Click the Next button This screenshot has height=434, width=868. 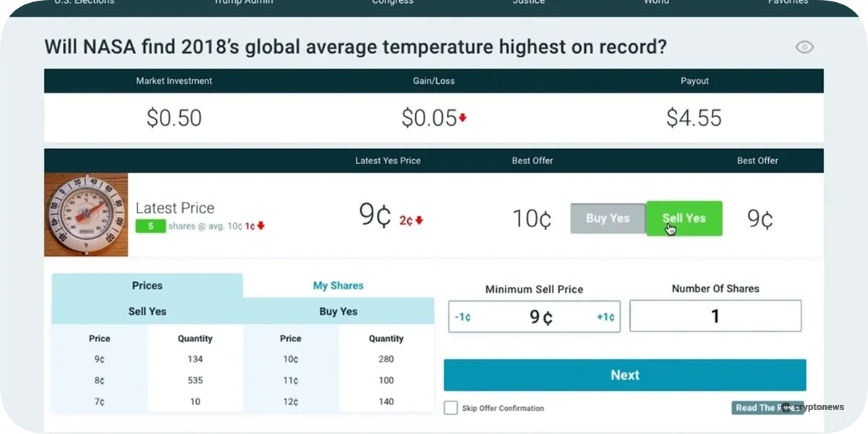[625, 375]
